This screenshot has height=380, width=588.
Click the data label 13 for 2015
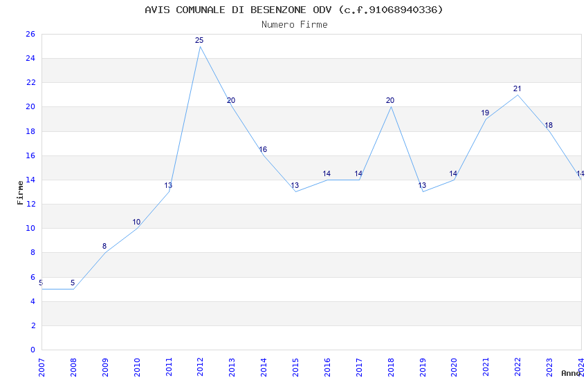295,185
